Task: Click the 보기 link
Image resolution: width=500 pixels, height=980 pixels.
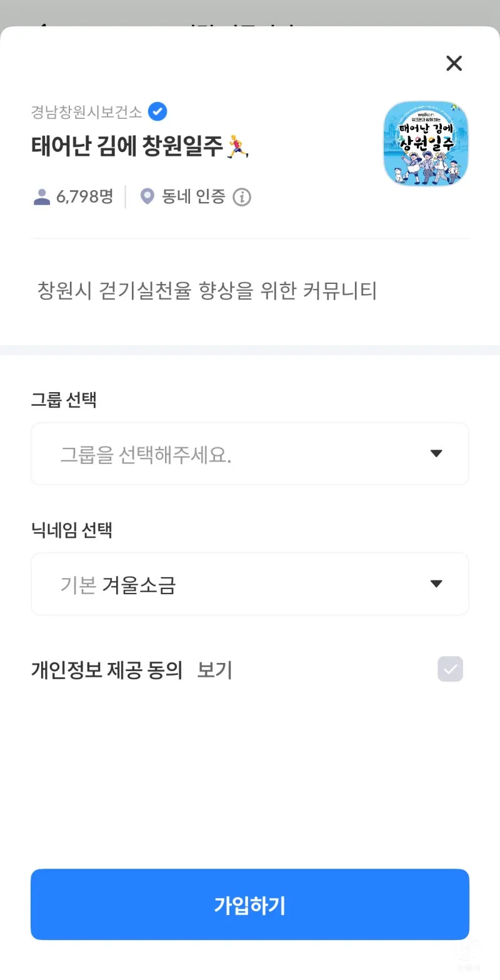Action: click(214, 670)
